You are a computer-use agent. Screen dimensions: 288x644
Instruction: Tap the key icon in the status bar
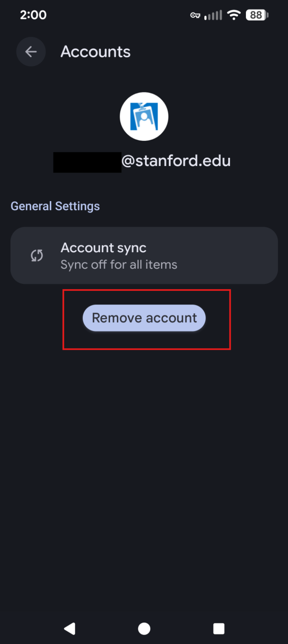pyautogui.click(x=195, y=15)
